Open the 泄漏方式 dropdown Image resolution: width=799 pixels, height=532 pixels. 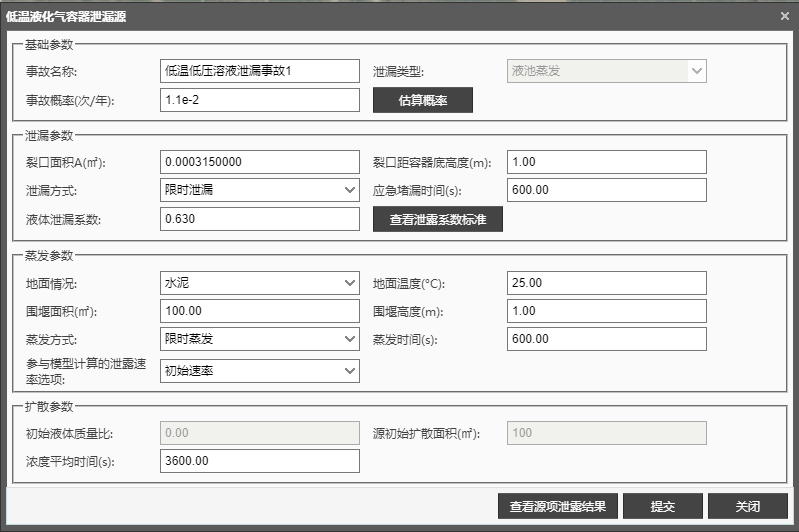pyautogui.click(x=259, y=190)
